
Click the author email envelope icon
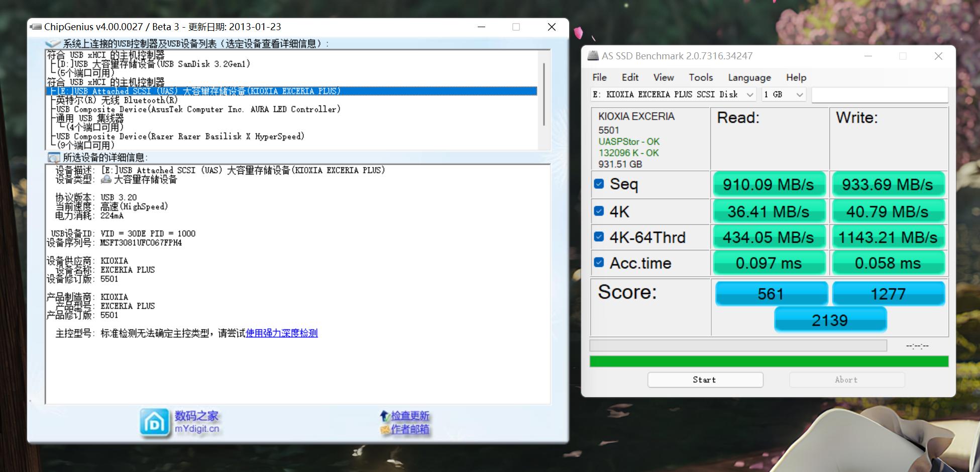[385, 429]
